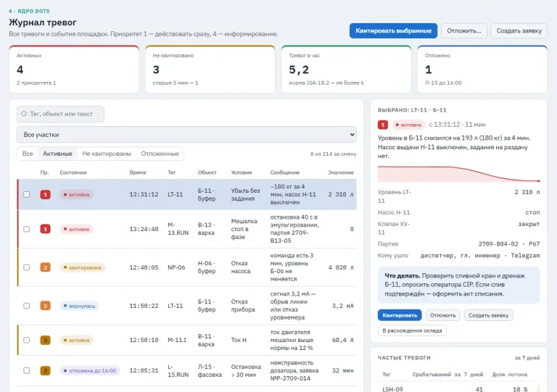Viewport: 557px width, 392px height.
Task: Tick checkbox for LT-11 alarm at 11:50:22
Action: pos(27,306)
